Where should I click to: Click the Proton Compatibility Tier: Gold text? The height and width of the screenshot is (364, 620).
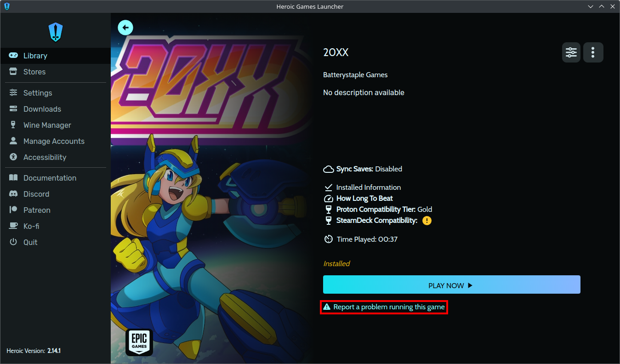point(384,210)
